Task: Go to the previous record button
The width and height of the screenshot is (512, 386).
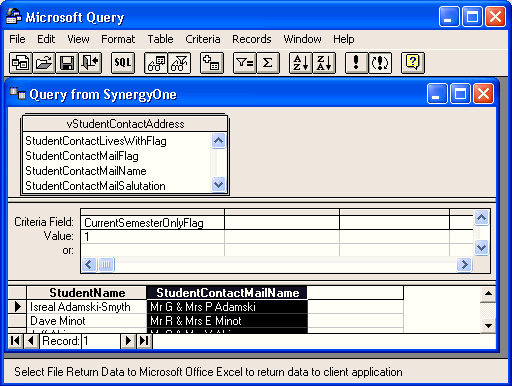Action: 31,341
